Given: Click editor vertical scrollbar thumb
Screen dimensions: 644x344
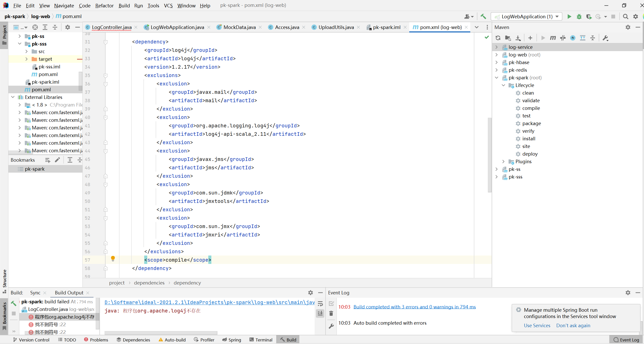Looking at the screenshot, I should [489, 155].
